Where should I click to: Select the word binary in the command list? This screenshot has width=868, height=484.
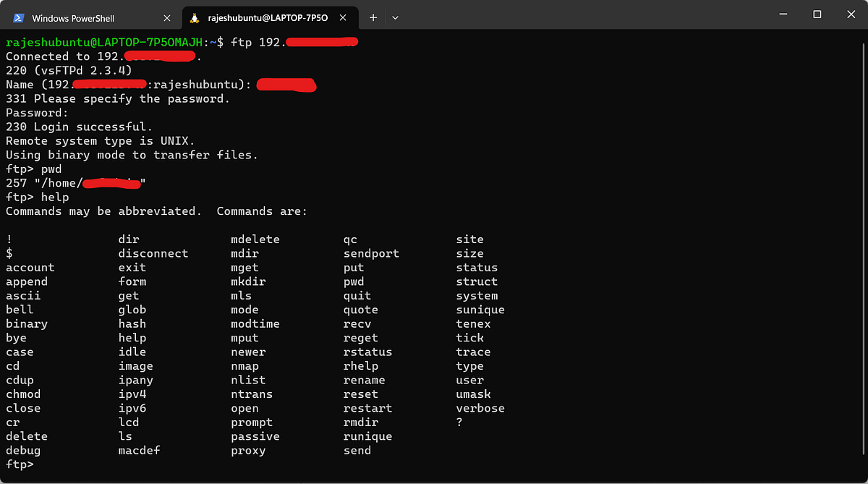[27, 323]
